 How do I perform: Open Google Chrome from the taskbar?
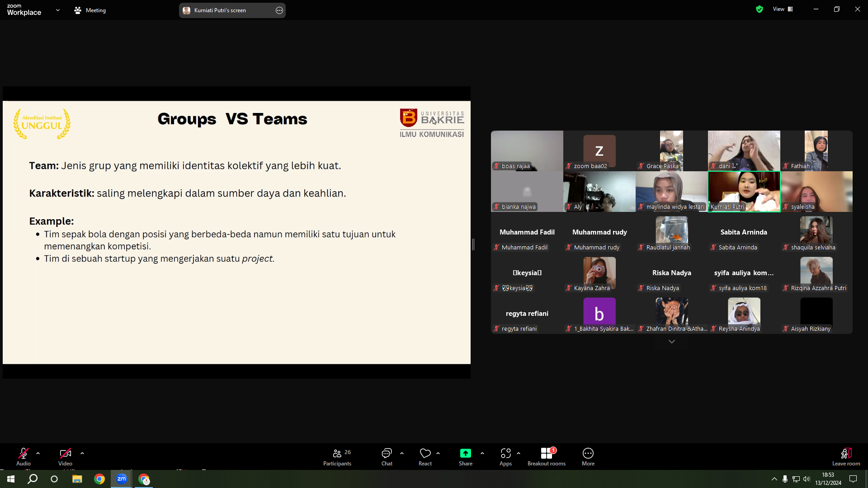point(99,479)
